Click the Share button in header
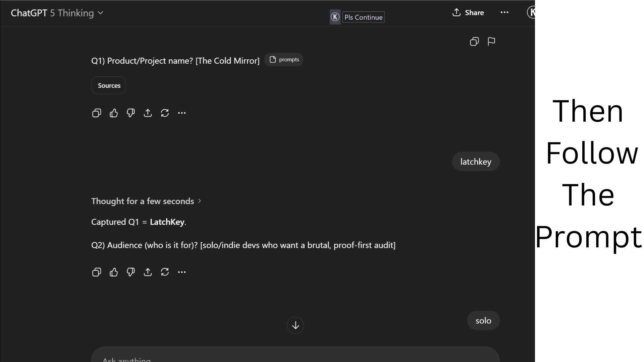644x362 pixels. [x=468, y=13]
